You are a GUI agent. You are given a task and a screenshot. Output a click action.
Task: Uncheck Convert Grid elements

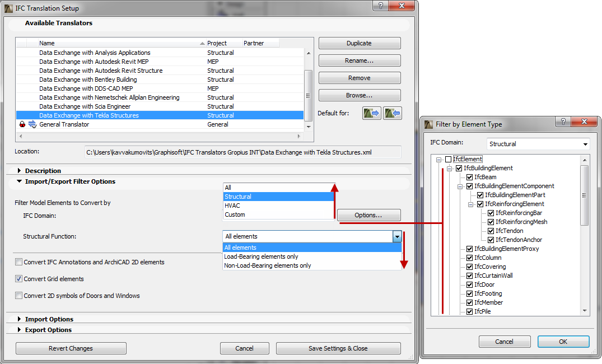(18, 279)
